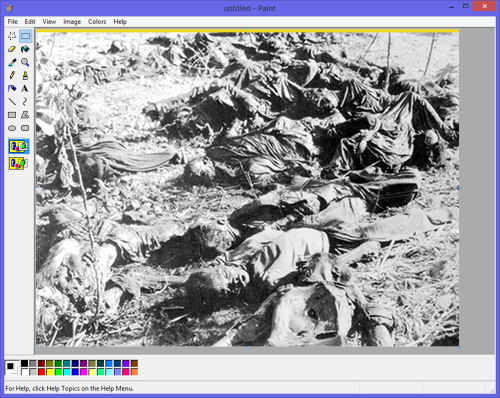Click the canvas bottom-right resize handle
Screen dimensions: 500x398
pyautogui.click(x=459, y=347)
